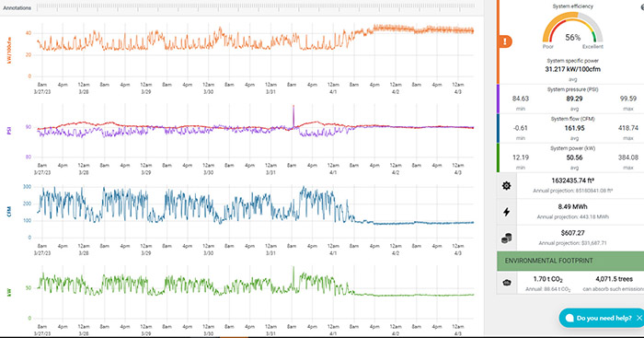Click the gear icon beside air volume
The height and width of the screenshot is (338, 644).
click(x=506, y=186)
